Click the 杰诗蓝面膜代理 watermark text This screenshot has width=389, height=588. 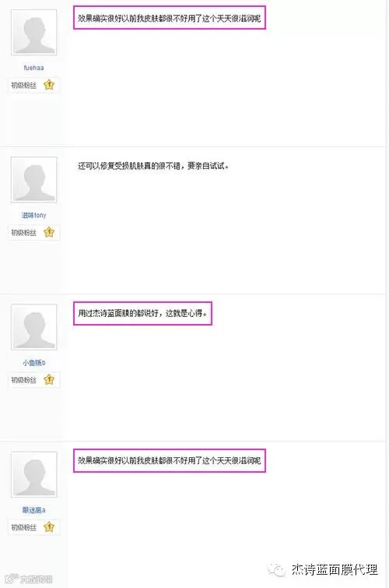335,569
